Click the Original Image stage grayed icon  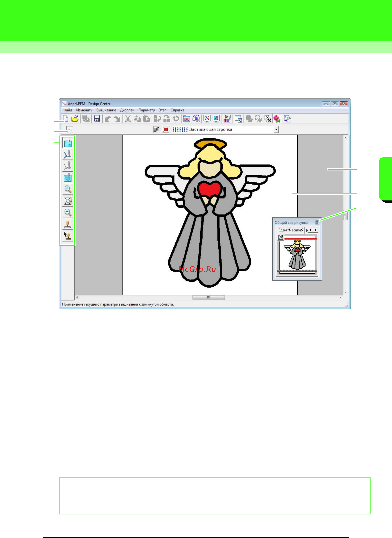coord(249,118)
